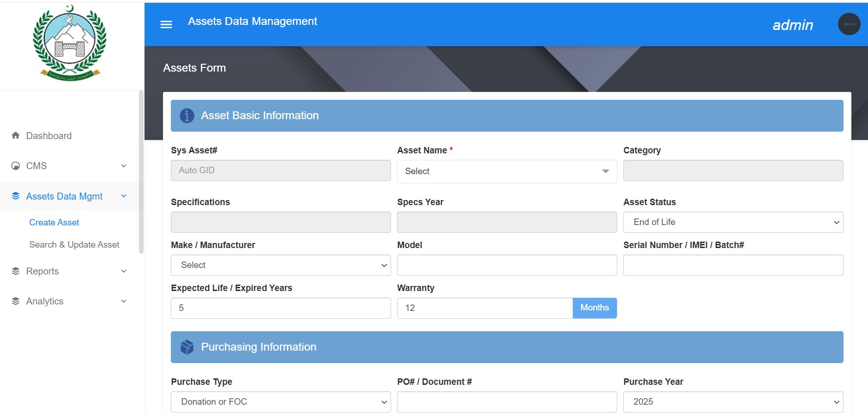
Task: Select Create Asset in sidebar
Action: pyautogui.click(x=54, y=223)
